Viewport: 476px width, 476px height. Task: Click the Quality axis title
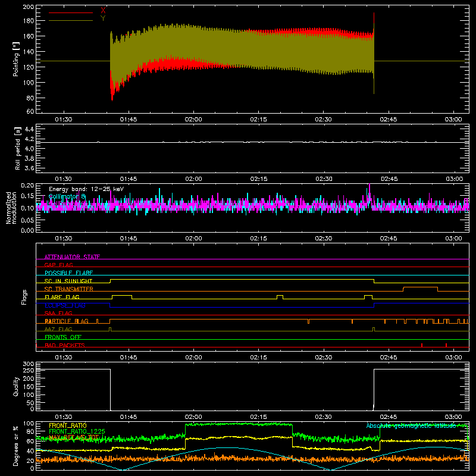(x=16, y=386)
